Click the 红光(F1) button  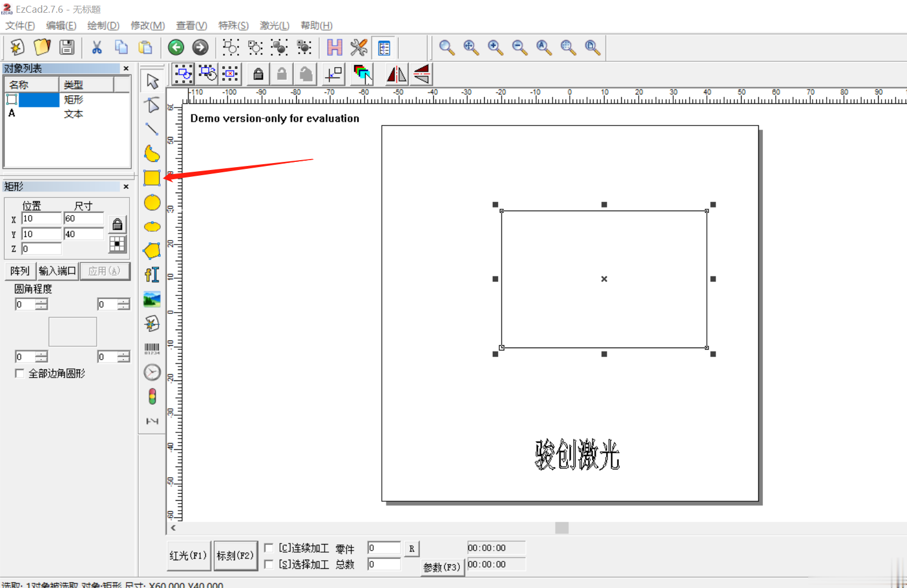[189, 556]
